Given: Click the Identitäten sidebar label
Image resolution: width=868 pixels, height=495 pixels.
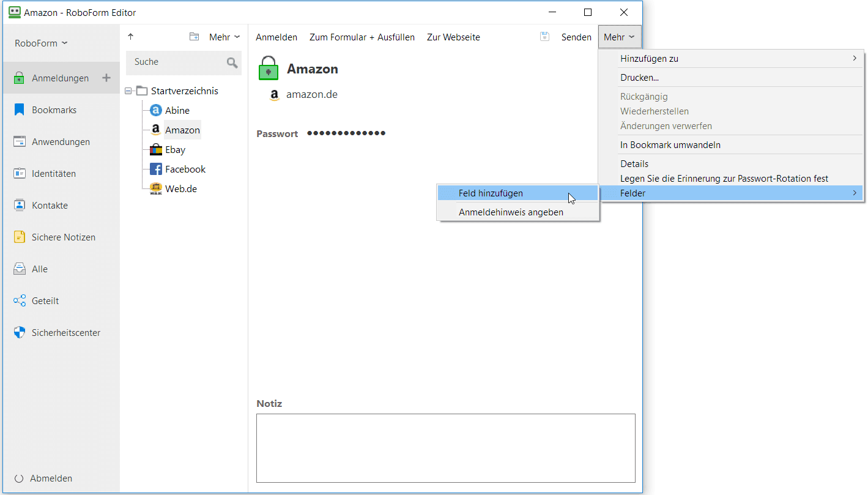Looking at the screenshot, I should [54, 174].
